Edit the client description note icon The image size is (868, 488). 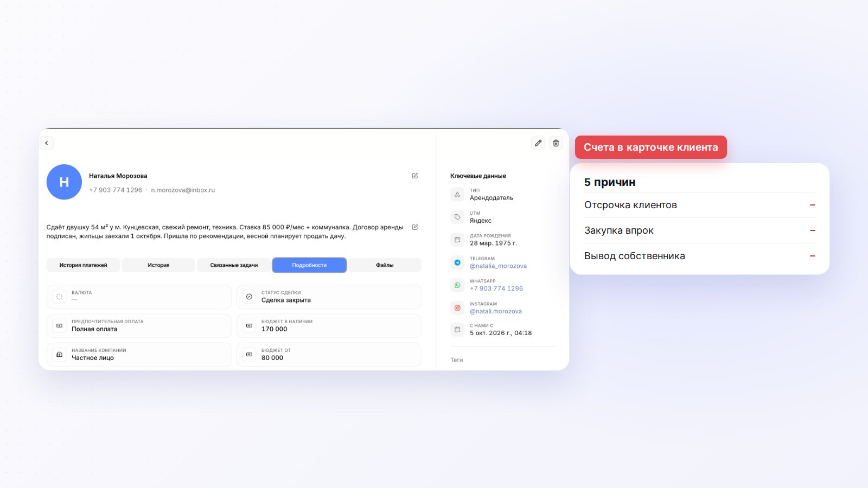click(x=415, y=227)
